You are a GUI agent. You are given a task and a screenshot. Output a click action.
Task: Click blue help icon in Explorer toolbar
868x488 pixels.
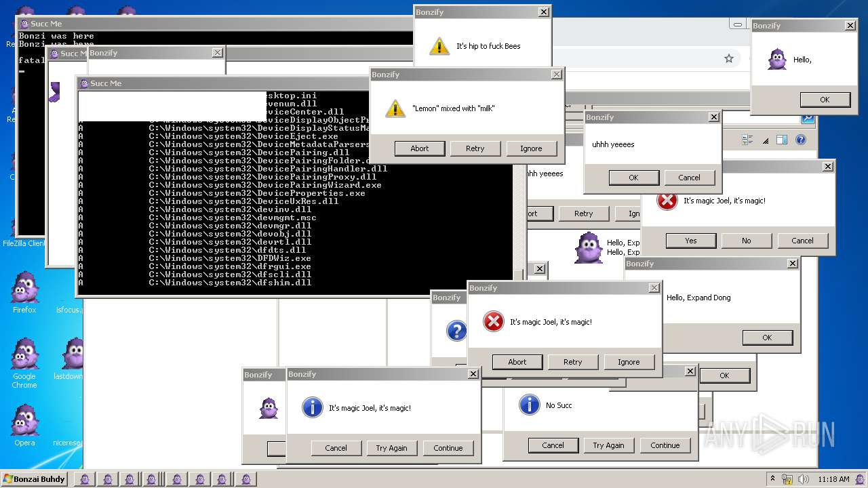801,140
